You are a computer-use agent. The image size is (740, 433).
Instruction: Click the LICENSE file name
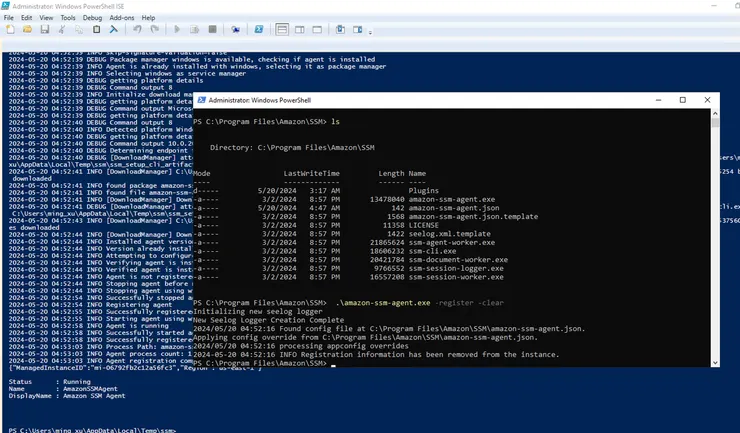[424, 225]
